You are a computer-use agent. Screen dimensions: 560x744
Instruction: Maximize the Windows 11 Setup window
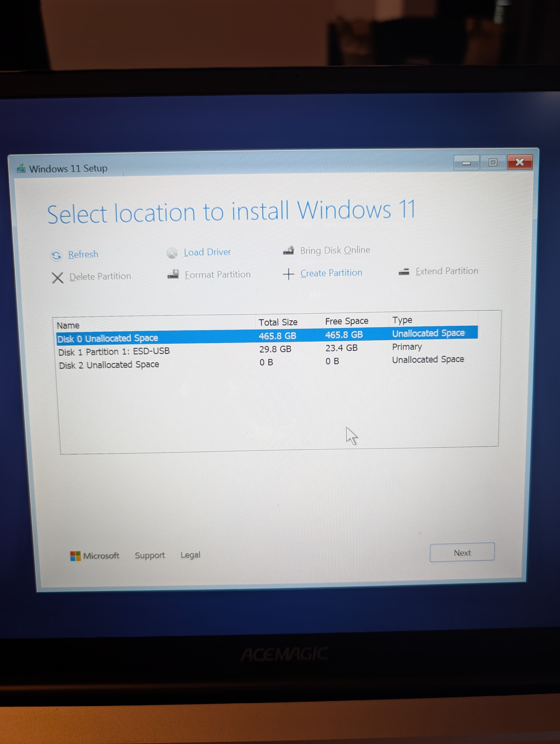coord(493,162)
